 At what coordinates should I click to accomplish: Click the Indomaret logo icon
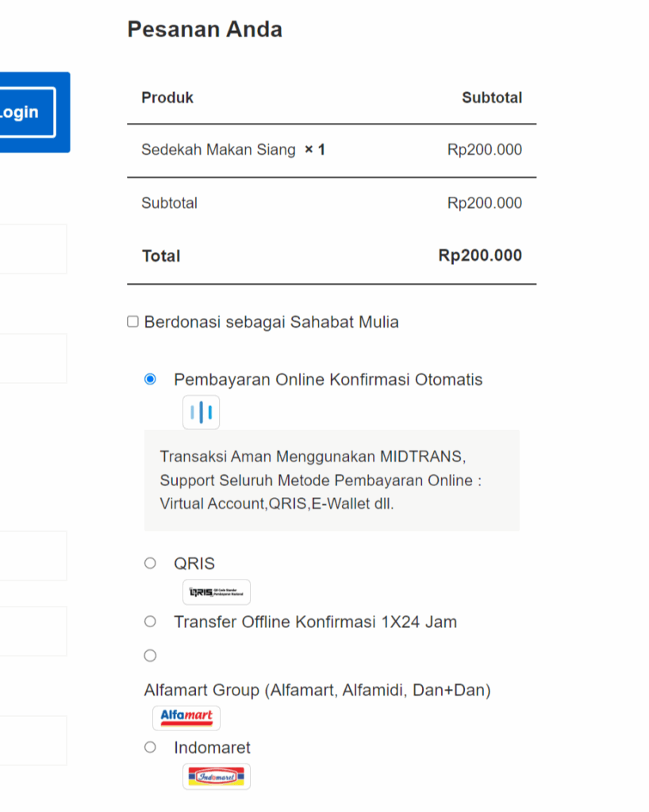pyautogui.click(x=217, y=776)
